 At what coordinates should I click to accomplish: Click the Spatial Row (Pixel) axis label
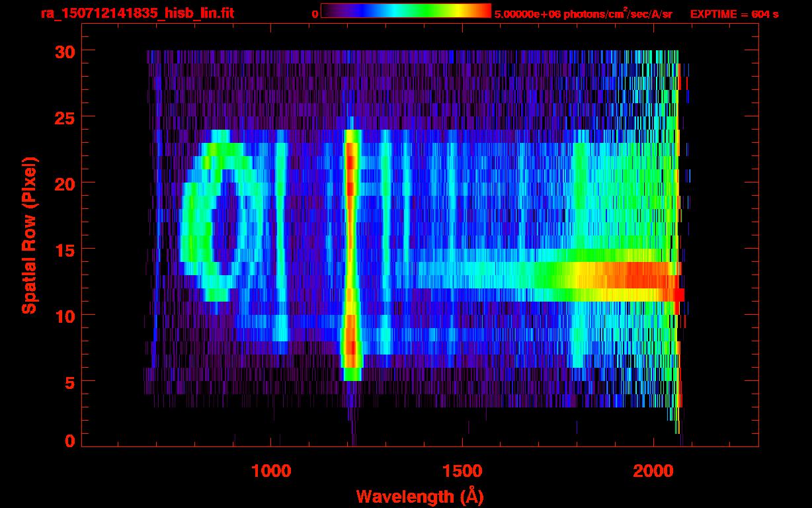point(30,235)
